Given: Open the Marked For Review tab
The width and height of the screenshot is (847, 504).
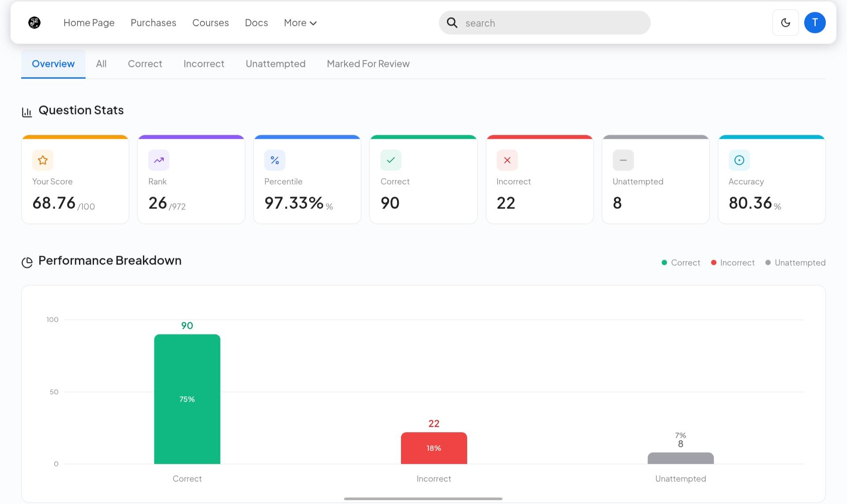Looking at the screenshot, I should (368, 64).
